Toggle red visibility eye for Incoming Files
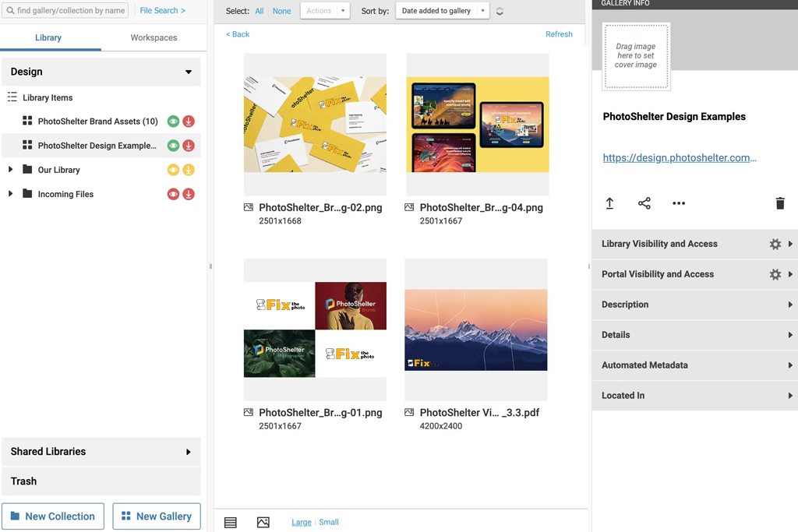 173,194
